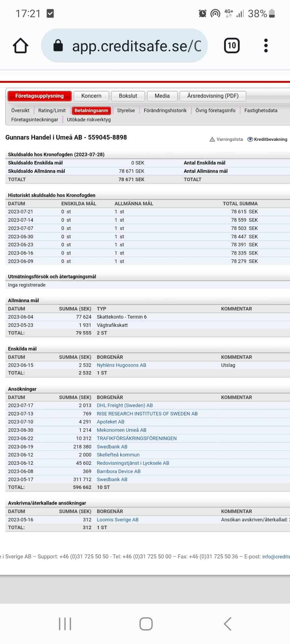
Task: Open creditor DHL Freight (Sweden) AB
Action: click(x=125, y=406)
